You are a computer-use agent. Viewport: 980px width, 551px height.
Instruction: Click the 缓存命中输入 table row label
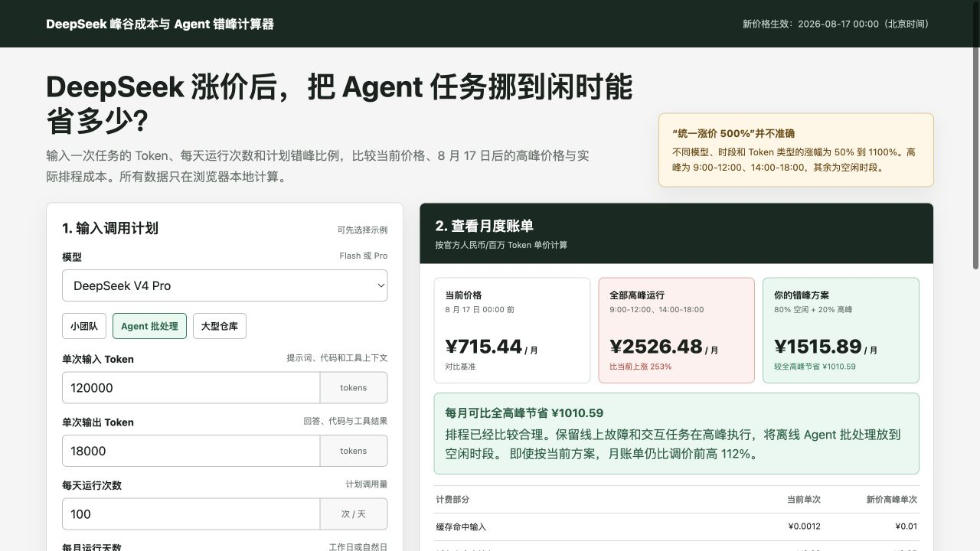461,527
